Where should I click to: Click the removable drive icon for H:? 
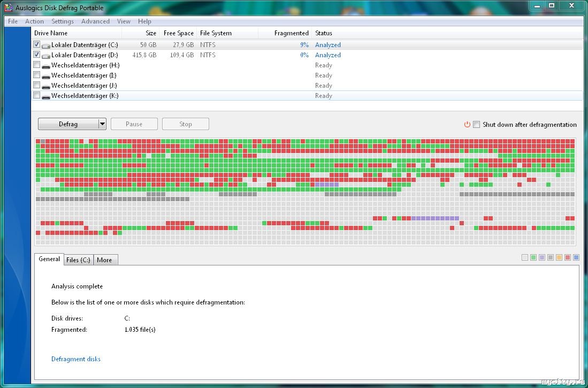point(46,66)
